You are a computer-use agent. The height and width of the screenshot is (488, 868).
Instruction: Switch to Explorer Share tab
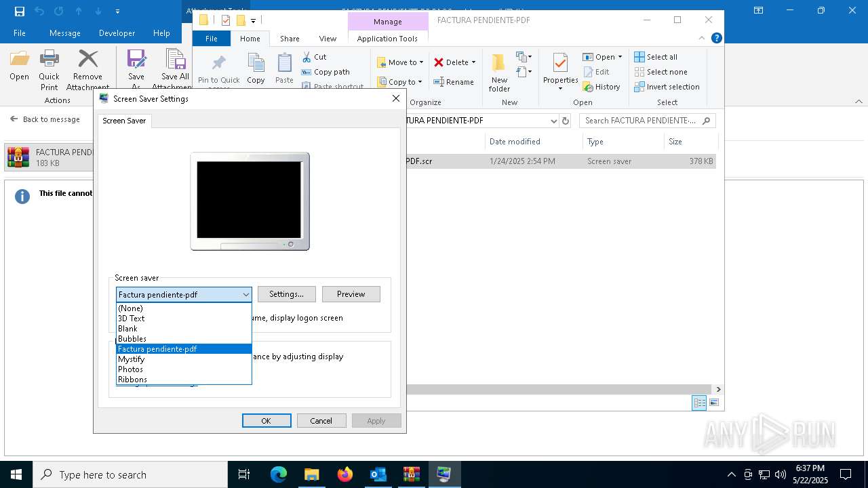[290, 39]
